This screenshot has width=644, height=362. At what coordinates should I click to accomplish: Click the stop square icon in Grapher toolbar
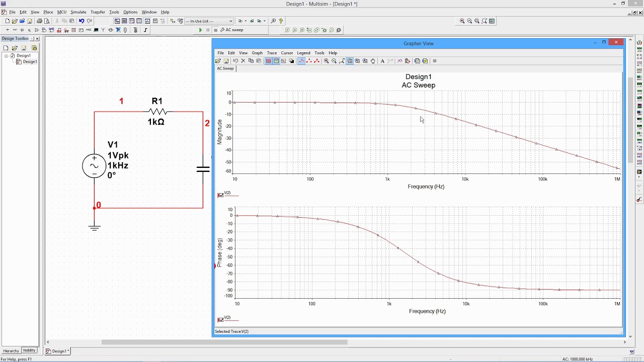435,61
